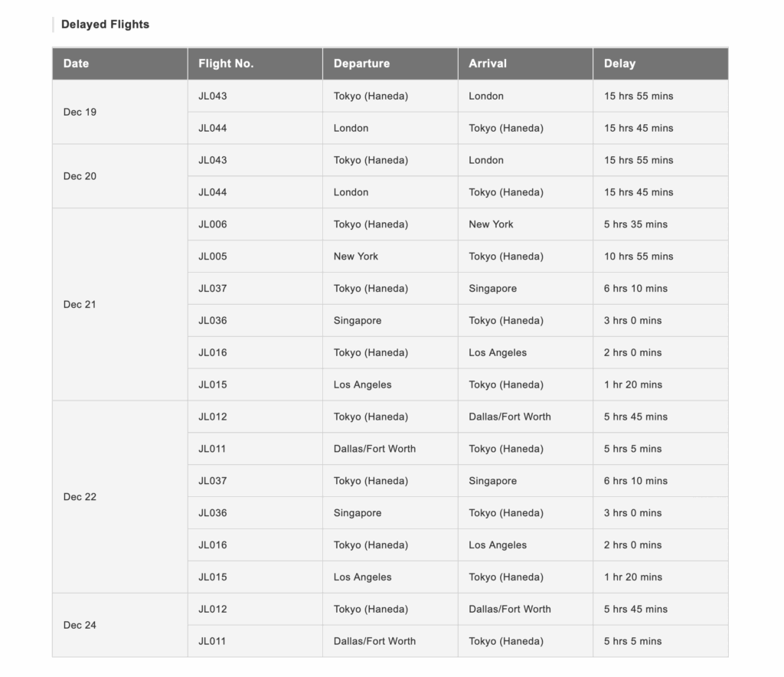Click the Arrival column header

point(488,64)
